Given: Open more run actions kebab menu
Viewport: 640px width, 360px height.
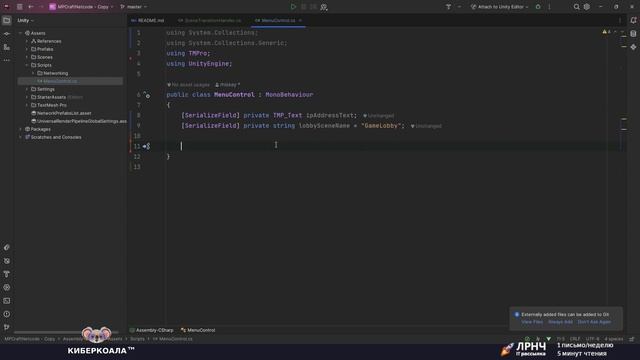Looking at the screenshot, I should tap(549, 7).
